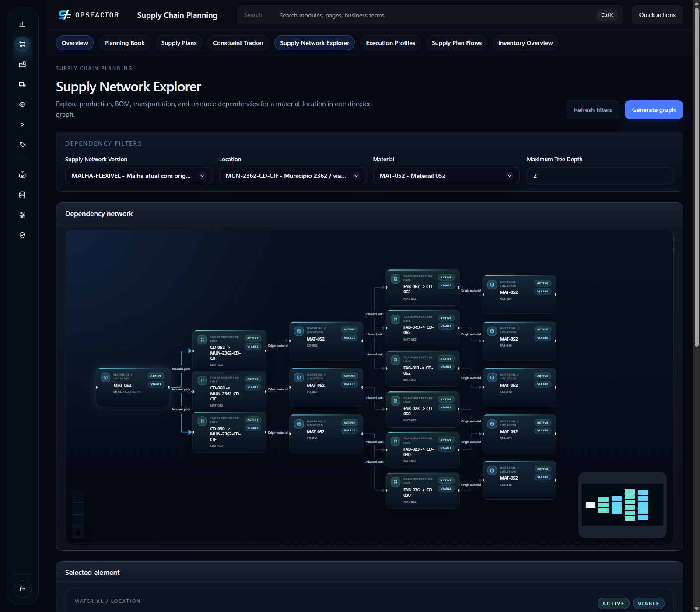Click the OpsFactor logo
Image resolution: width=700 pixels, height=612 pixels.
[x=89, y=15]
